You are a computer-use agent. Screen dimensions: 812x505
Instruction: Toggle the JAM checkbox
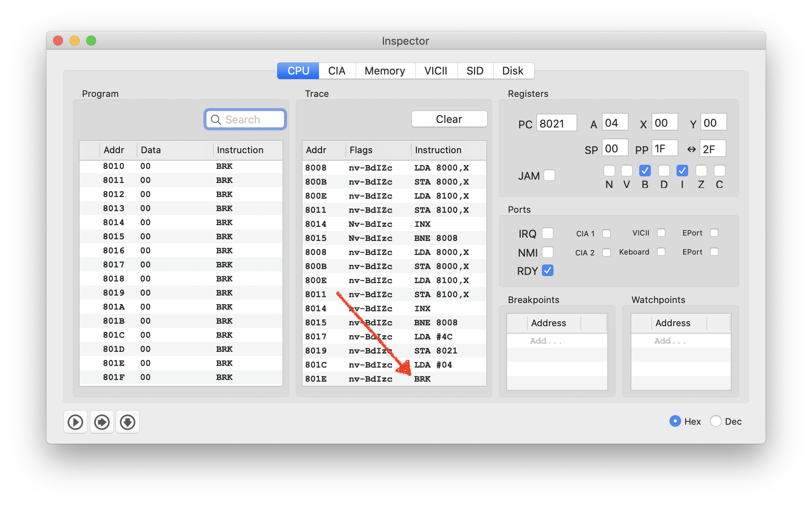pyautogui.click(x=549, y=175)
